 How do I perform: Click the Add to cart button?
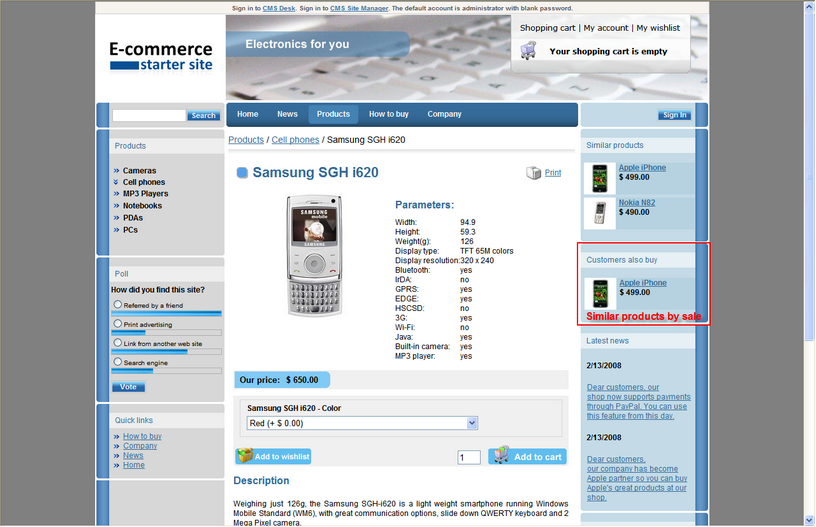[x=527, y=456]
